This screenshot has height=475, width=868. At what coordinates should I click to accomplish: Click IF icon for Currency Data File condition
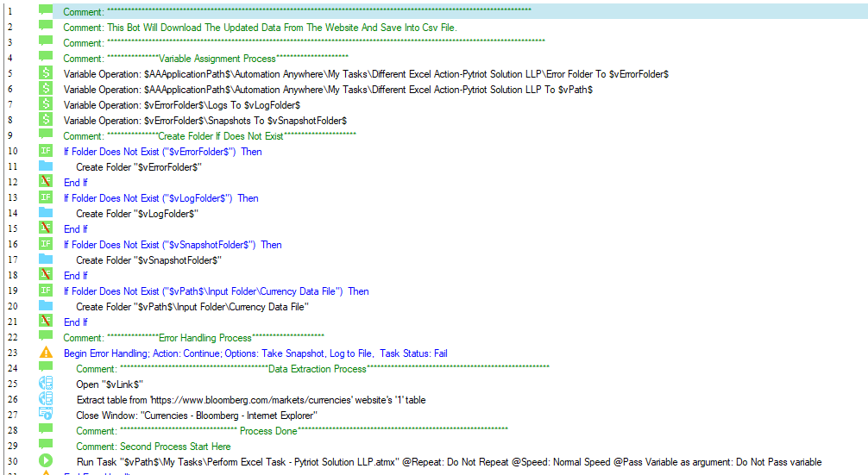[x=46, y=291]
